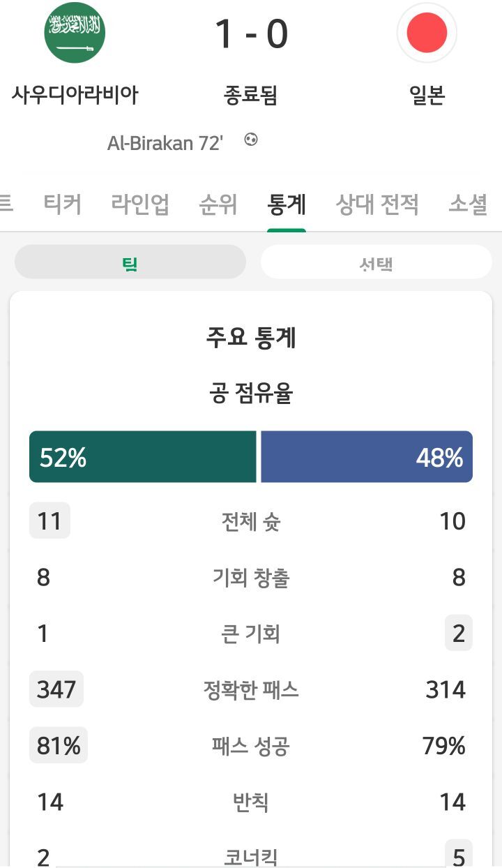Open the Japan flag team icon
This screenshot has width=502, height=868.
[x=427, y=33]
